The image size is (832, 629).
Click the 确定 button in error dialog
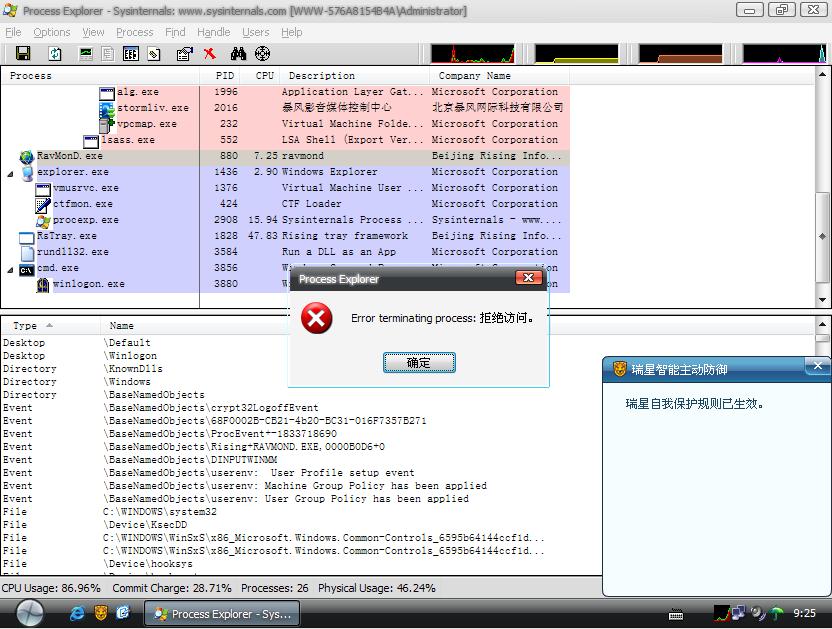[x=419, y=363]
